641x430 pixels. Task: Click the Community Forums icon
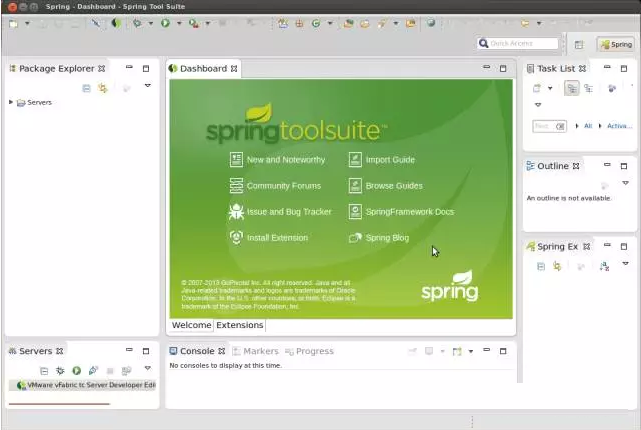pos(236,186)
